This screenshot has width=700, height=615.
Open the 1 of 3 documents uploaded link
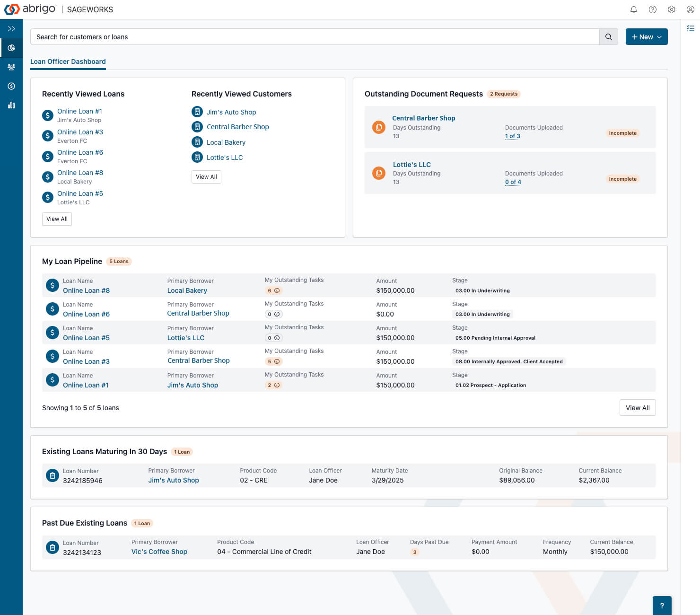pyautogui.click(x=512, y=136)
